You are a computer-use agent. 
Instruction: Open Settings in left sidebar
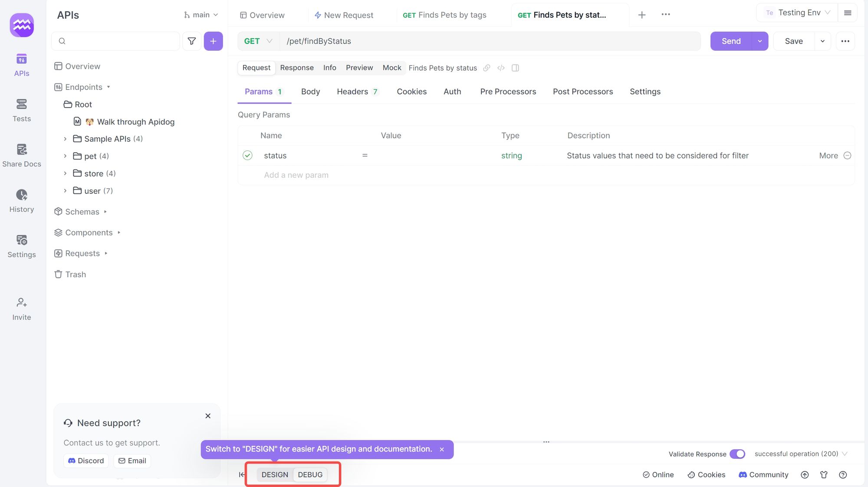[22, 246]
